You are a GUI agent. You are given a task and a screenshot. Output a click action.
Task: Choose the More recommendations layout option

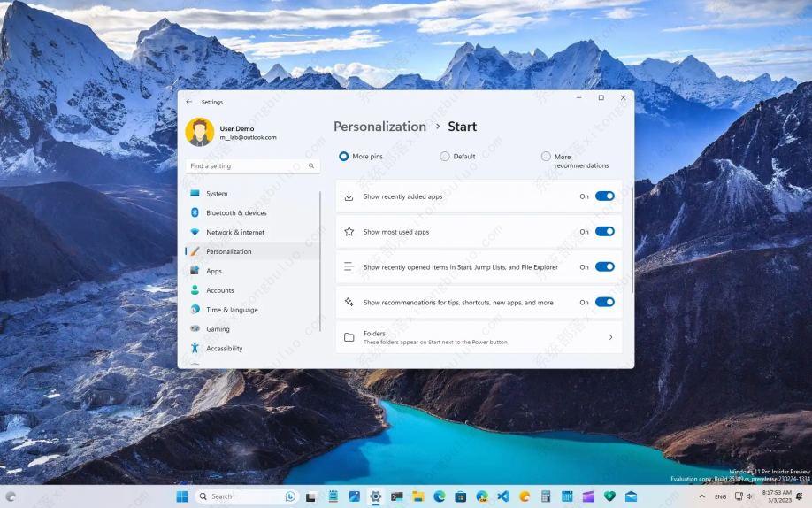[x=546, y=157]
